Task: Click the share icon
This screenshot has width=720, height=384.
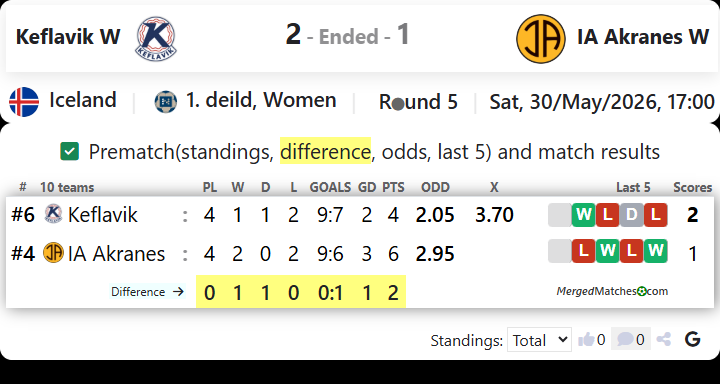Action: [664, 340]
